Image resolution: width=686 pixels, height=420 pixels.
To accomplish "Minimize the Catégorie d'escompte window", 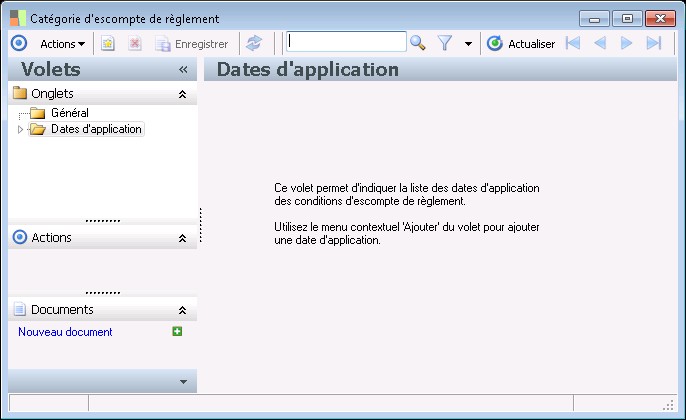I will point(594,19).
